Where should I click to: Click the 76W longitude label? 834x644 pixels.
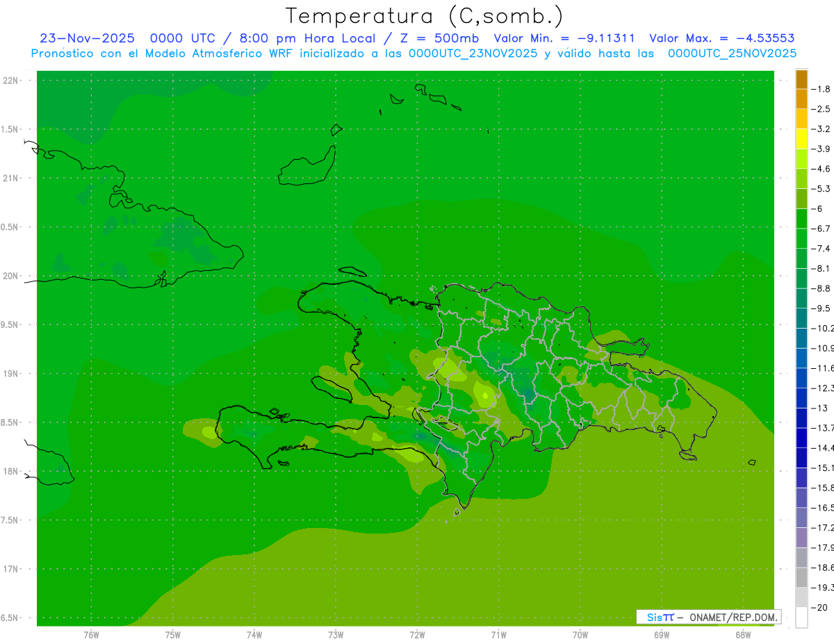tap(91, 634)
